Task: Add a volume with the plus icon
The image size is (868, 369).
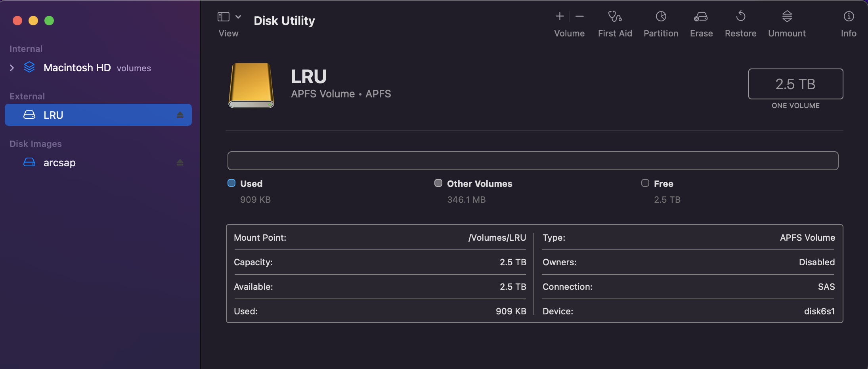Action: [560, 16]
